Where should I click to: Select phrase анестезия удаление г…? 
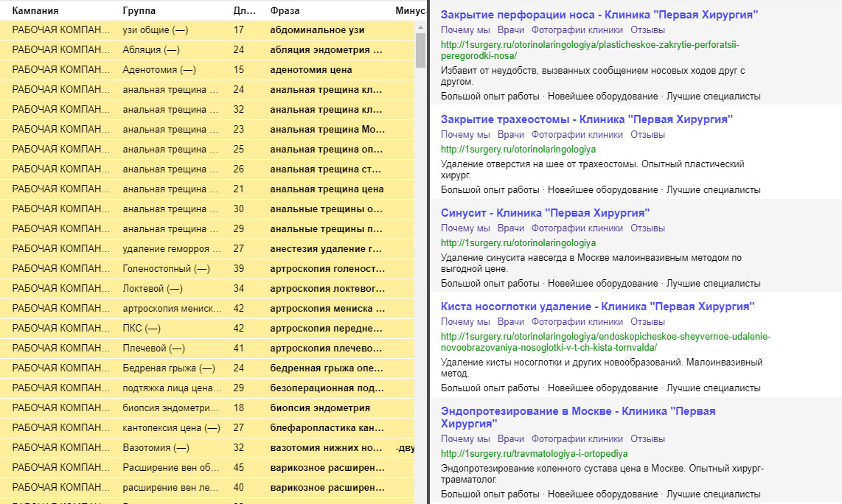326,248
